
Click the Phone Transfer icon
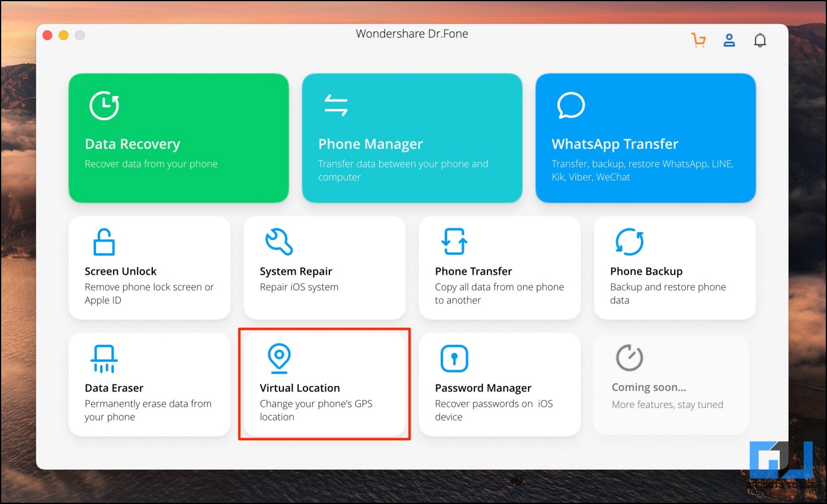[x=454, y=242]
